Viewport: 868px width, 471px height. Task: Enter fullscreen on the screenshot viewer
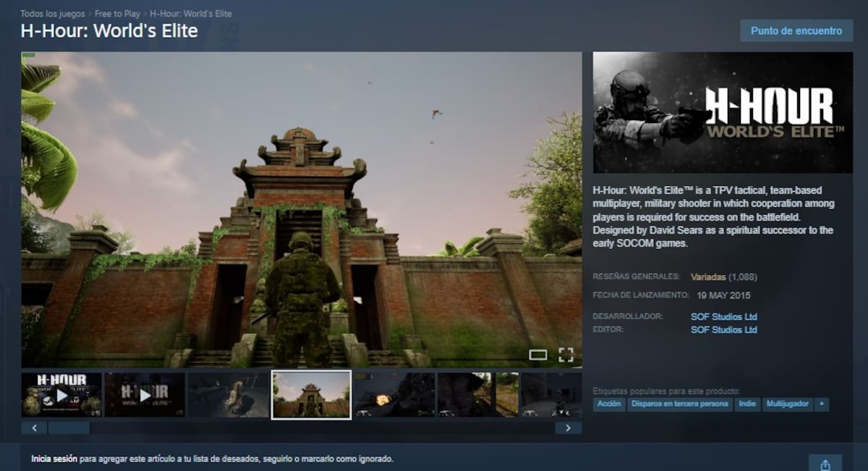[x=566, y=355]
